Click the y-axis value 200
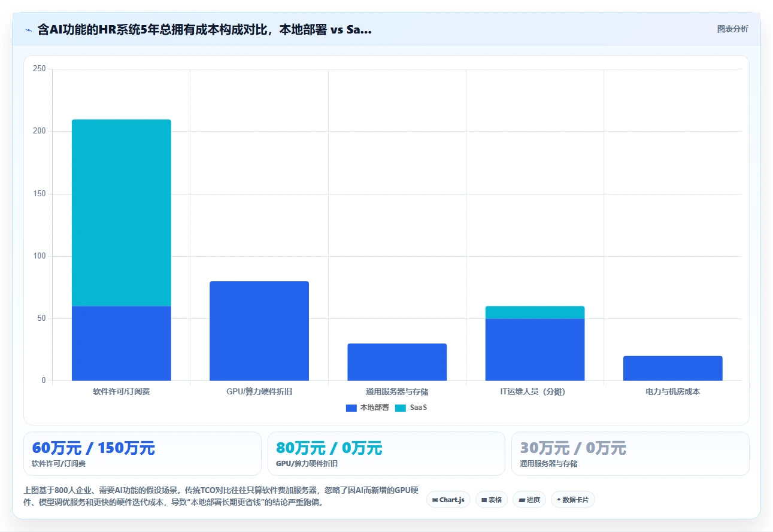Screen dimensions: 773x532 point(40,131)
